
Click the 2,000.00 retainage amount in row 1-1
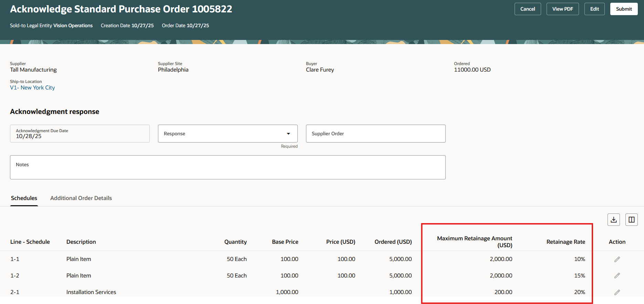click(x=501, y=259)
